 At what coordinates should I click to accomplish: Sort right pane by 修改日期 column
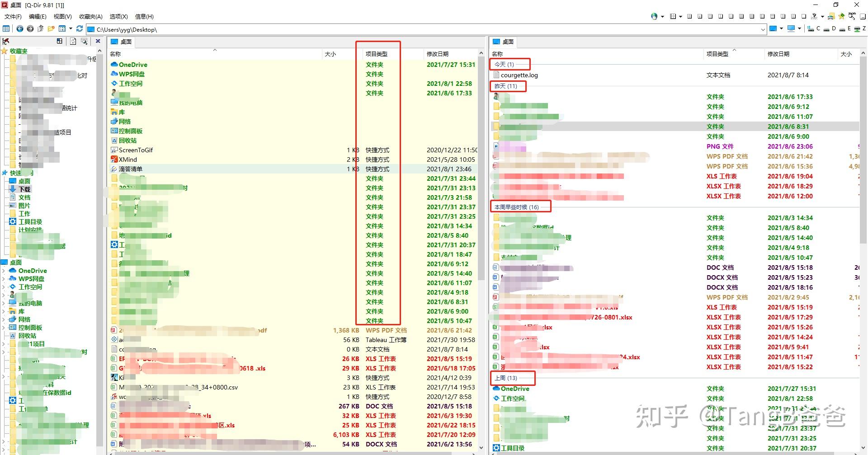(778, 54)
